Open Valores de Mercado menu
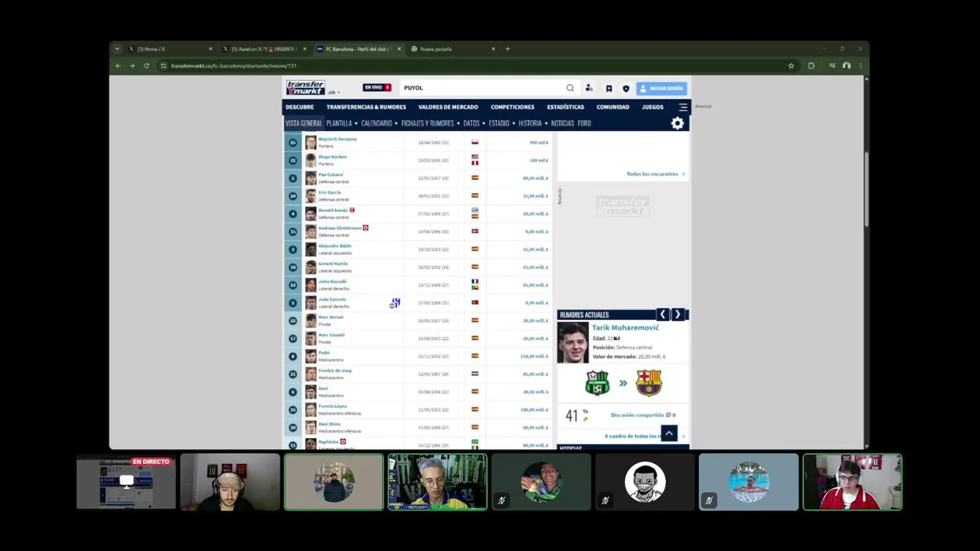This screenshot has height=551, width=980. [448, 107]
